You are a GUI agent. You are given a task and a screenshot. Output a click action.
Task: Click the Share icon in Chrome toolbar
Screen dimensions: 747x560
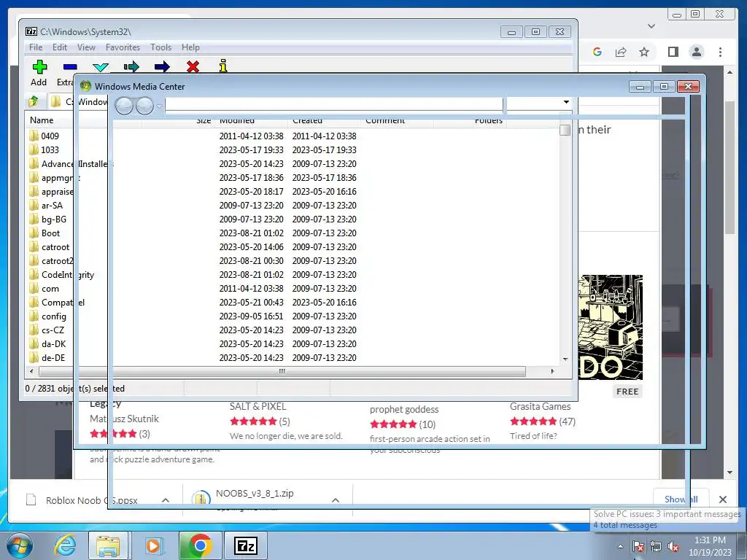[621, 52]
